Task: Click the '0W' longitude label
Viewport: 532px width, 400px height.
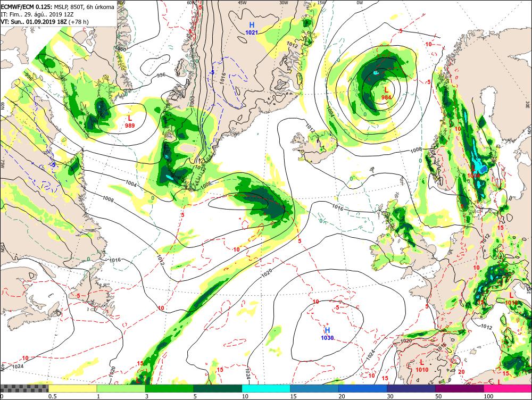Action: 360,2
